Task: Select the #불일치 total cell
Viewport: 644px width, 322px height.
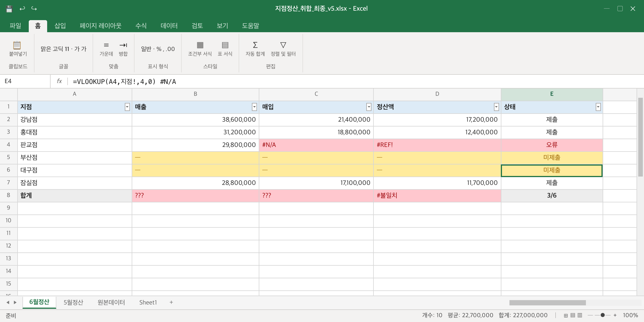Action: click(437, 195)
